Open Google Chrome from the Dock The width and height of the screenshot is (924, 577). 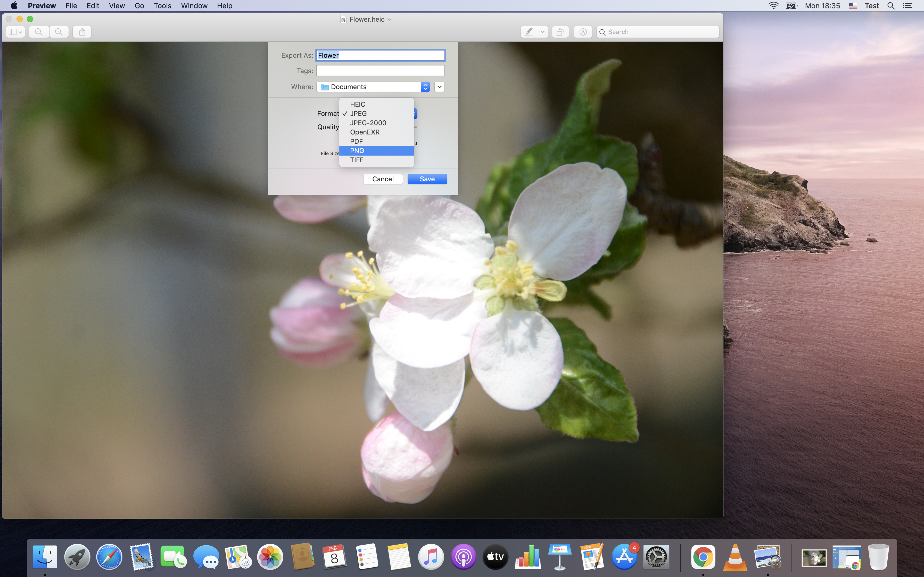[703, 557]
